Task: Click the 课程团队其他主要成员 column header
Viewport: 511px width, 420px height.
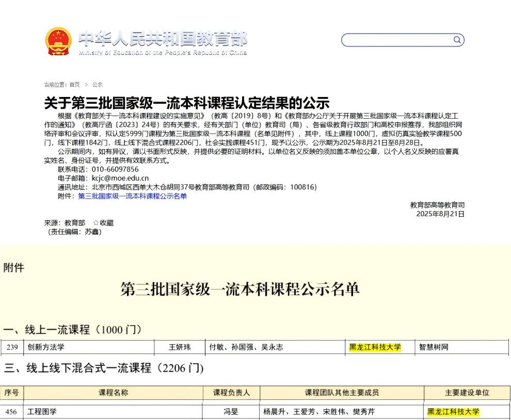Action: tap(342, 393)
